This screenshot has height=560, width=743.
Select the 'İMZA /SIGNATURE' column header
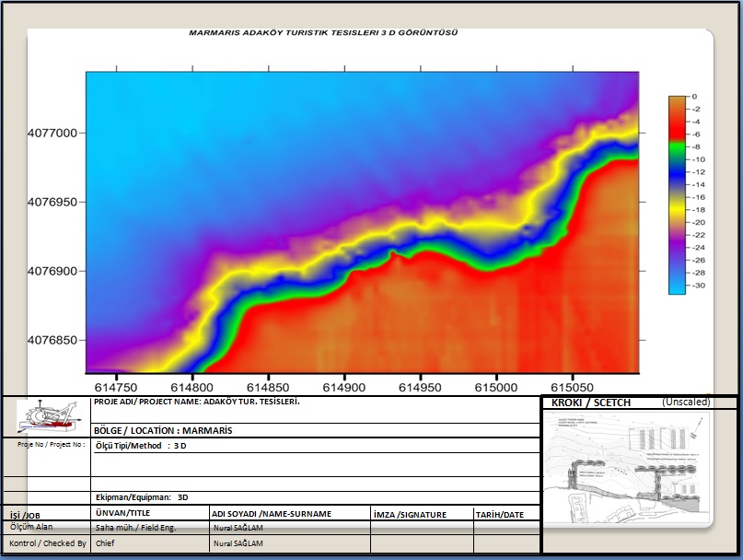[x=410, y=515]
